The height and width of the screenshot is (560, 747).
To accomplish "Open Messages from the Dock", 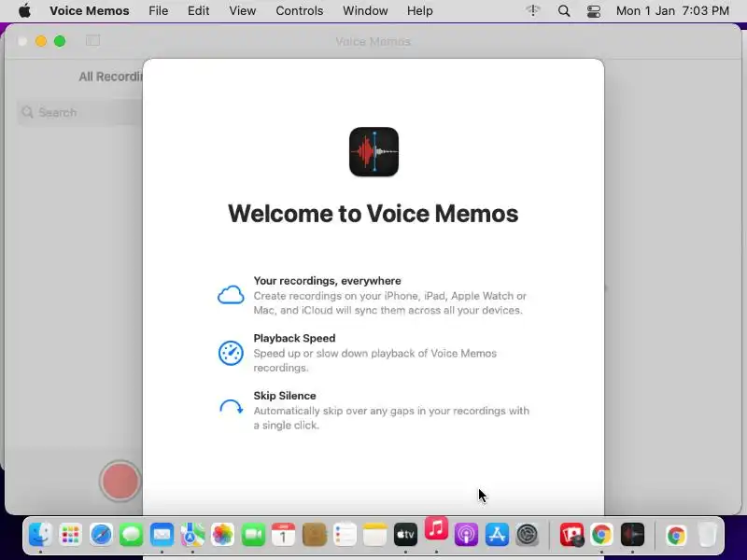I will 132,535.
